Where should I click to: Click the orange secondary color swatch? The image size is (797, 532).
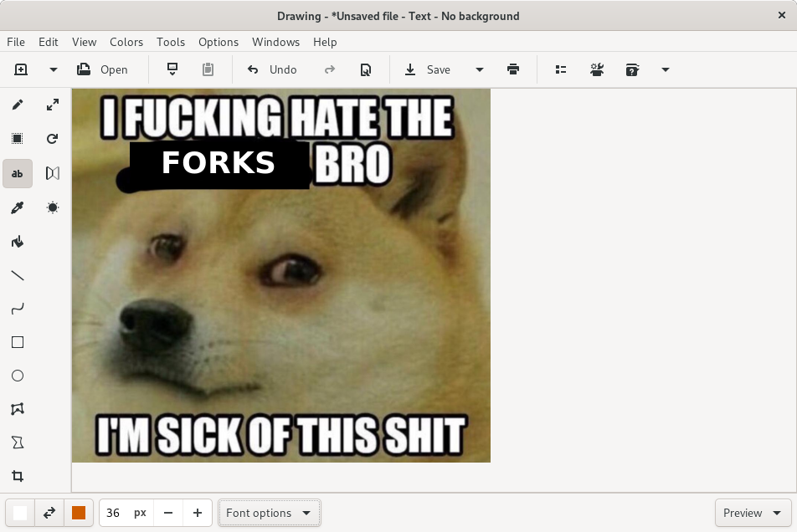coord(79,514)
